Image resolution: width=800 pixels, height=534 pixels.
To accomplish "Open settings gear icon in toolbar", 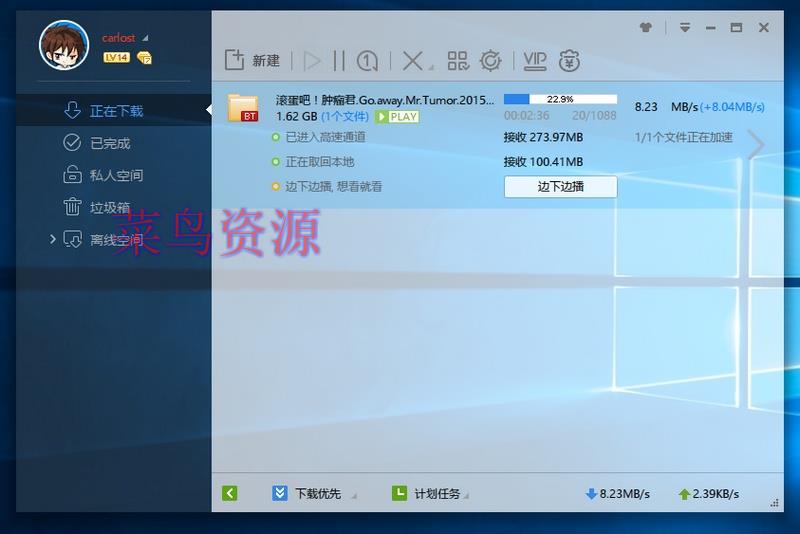I will tap(491, 61).
